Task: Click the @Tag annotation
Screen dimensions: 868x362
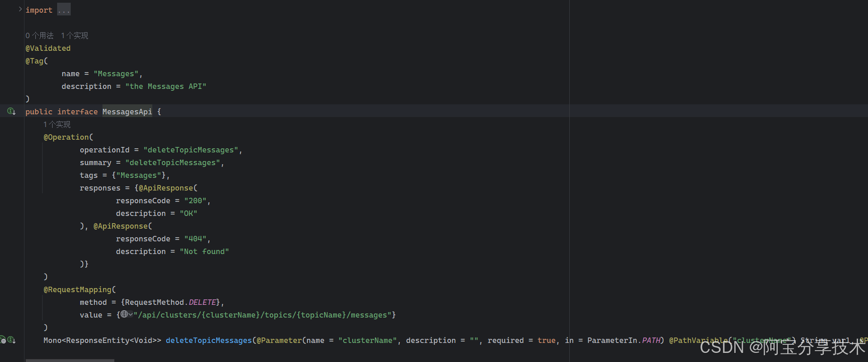Action: (34, 61)
